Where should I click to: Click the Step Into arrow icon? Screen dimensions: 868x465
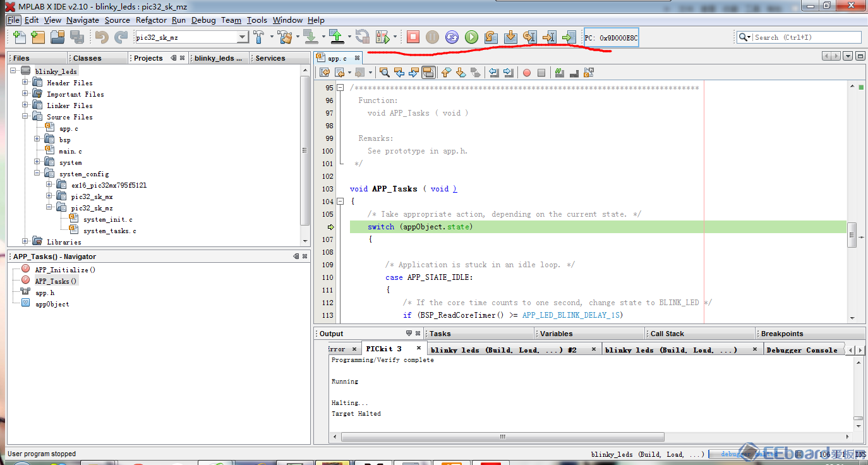pyautogui.click(x=511, y=37)
